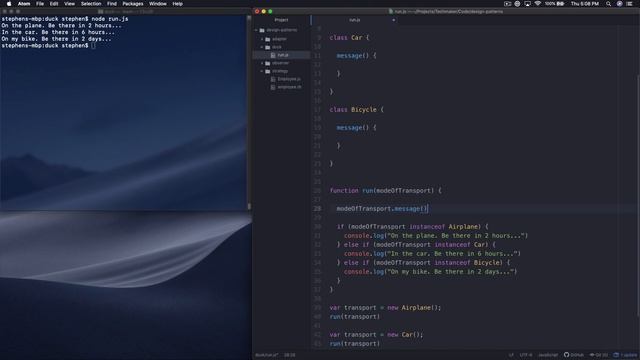Open Spotlight search magnifier icon
Screen dimensions: 640x360
click(x=608, y=4)
